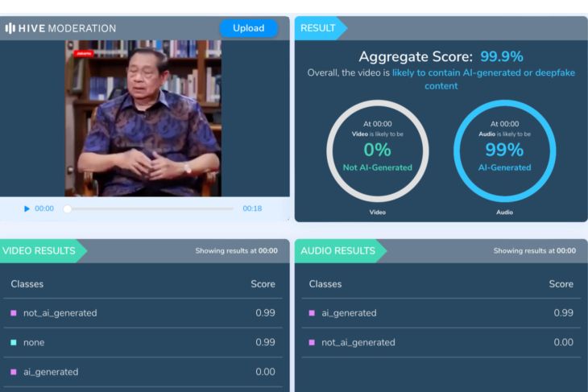Click the cyan swatch beside none
588x392 pixels.
(14, 343)
